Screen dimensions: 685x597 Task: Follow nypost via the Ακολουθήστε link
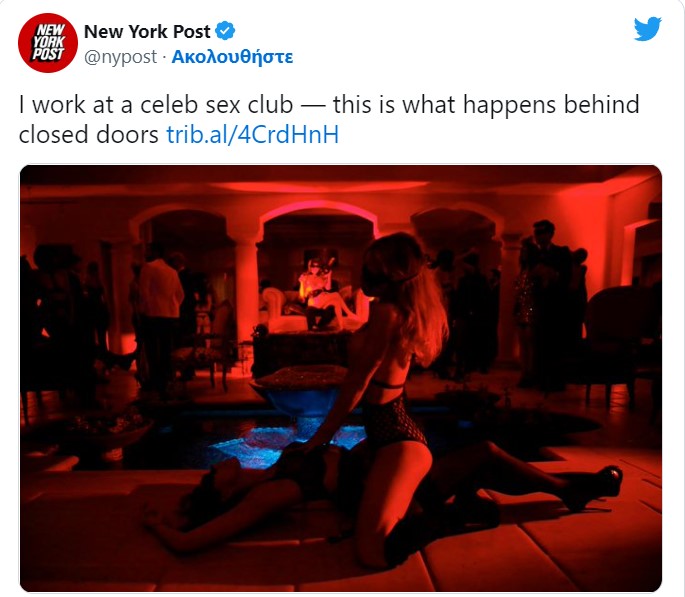point(232,57)
